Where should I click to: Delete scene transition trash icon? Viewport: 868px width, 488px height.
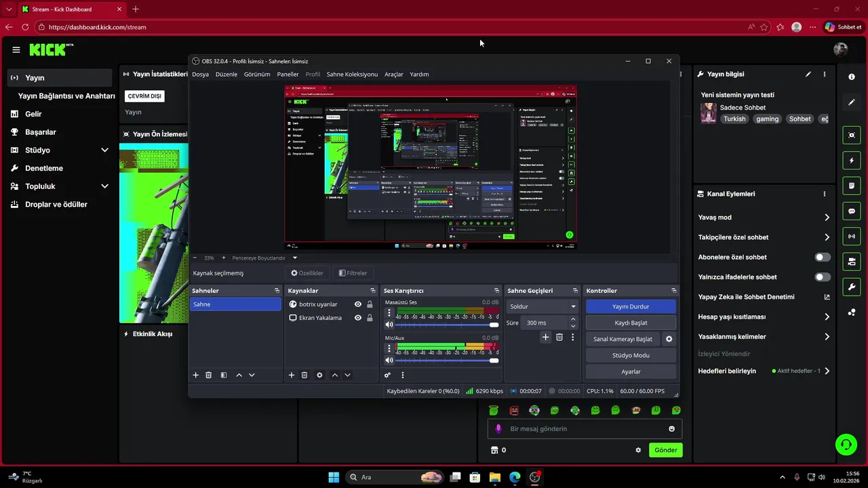pos(559,337)
